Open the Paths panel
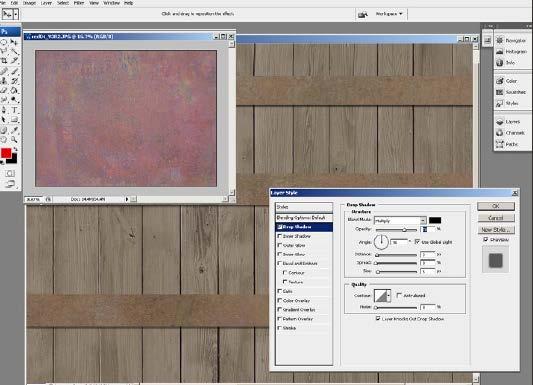 tap(507, 144)
